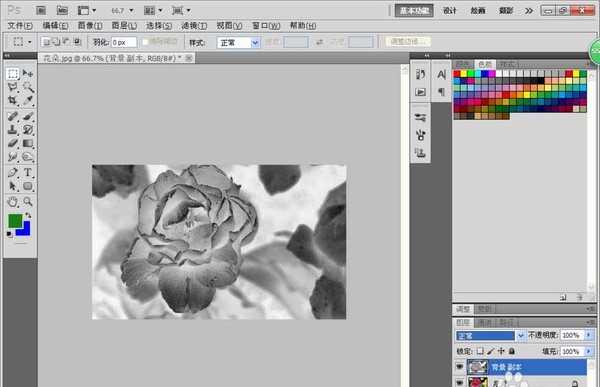
Task: Select the Crop tool
Action: coord(13,100)
